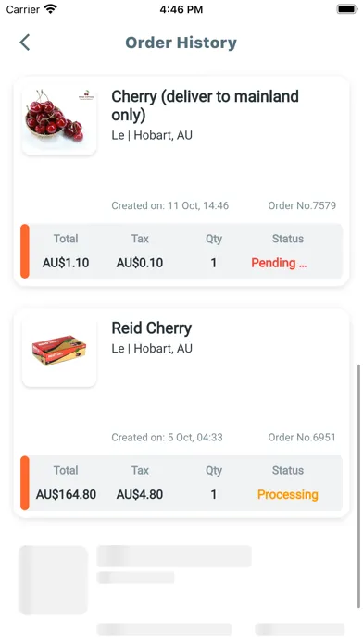Tap the Wi-Fi status icon
The height and width of the screenshot is (644, 363).
51,9
